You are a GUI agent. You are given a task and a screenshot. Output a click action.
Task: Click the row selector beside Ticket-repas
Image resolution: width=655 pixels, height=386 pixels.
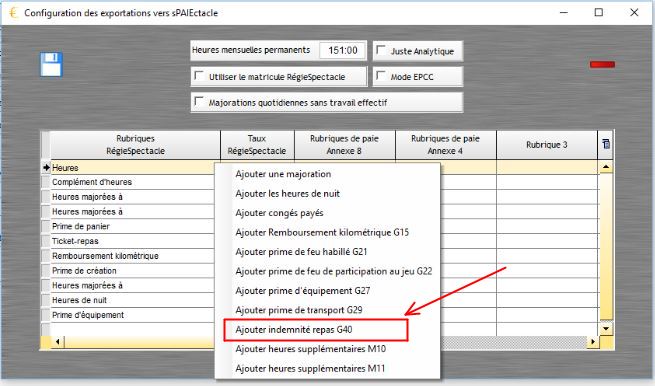click(x=46, y=241)
